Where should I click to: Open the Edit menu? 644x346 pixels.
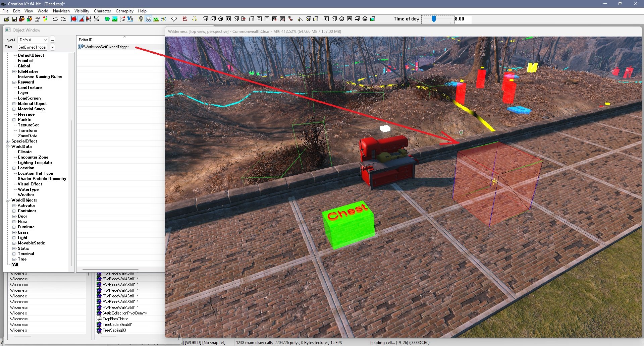point(16,11)
